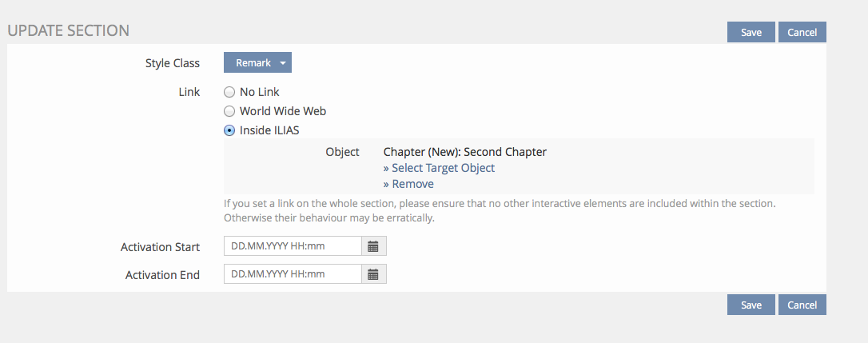The height and width of the screenshot is (343, 868).
Task: Focus the Activation Start date field
Action: [293, 246]
